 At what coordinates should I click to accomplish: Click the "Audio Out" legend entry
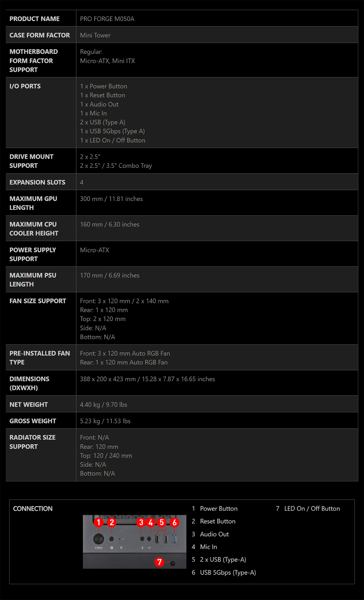(x=214, y=534)
